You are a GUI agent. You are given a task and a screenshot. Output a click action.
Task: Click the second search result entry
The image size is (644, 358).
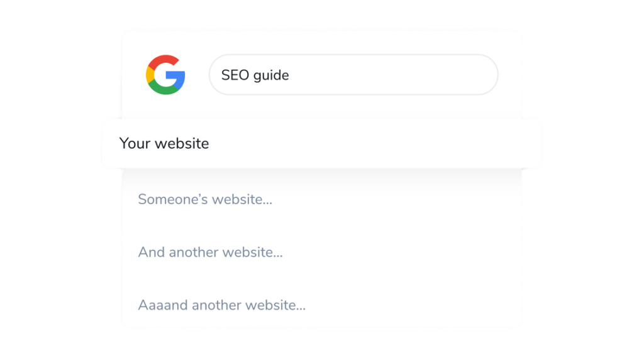(205, 200)
